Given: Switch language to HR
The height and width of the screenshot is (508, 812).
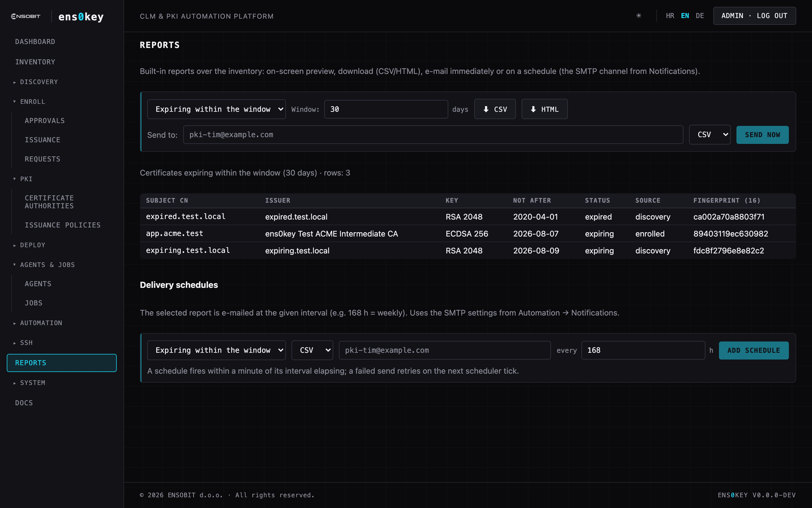Looking at the screenshot, I should (670, 16).
